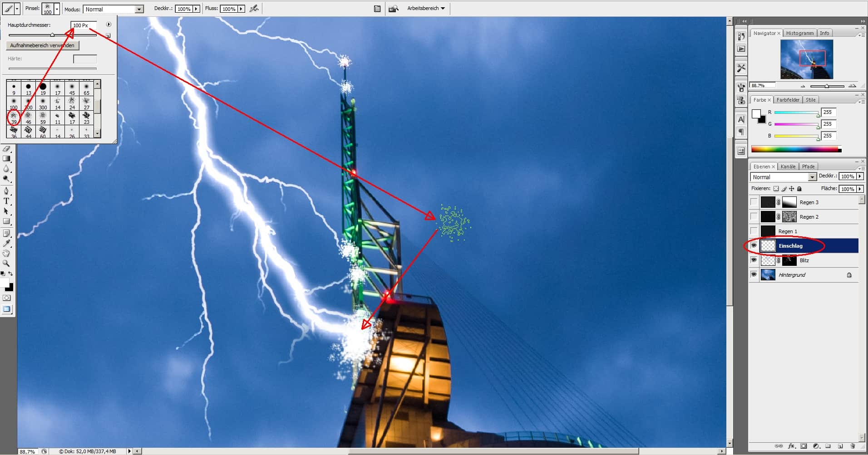Show the Regen 3 layer

click(x=754, y=202)
